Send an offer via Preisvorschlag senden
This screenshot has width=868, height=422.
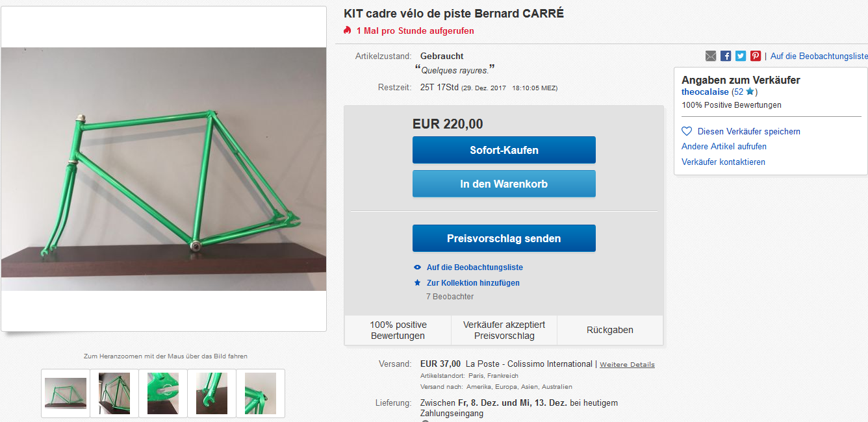point(504,238)
